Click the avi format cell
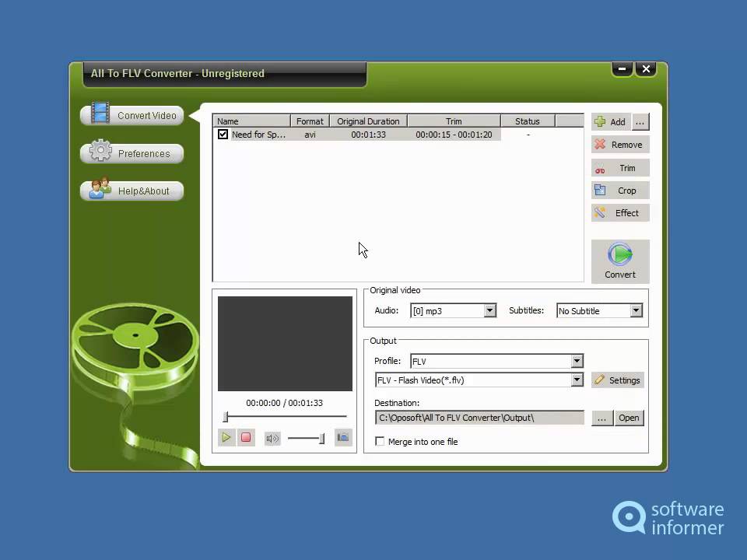The height and width of the screenshot is (560, 747). pyautogui.click(x=310, y=135)
